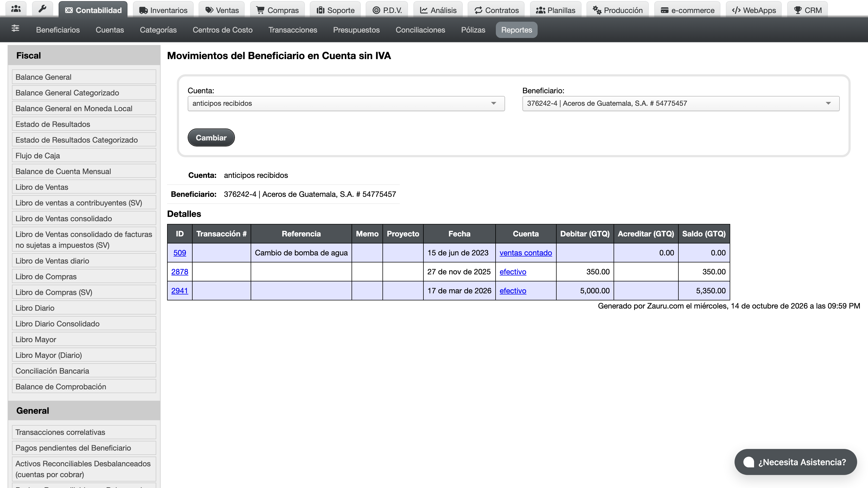This screenshot has width=868, height=488.
Task: Open the Balance de Comprobación report
Action: 84,387
